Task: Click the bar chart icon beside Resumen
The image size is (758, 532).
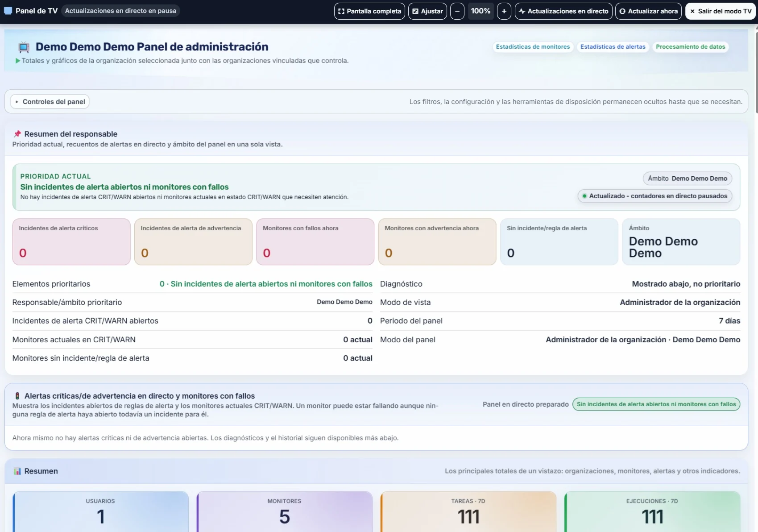Action: pos(17,471)
